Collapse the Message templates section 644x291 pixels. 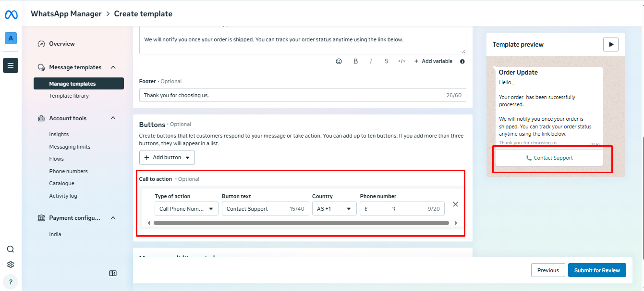pos(113,67)
